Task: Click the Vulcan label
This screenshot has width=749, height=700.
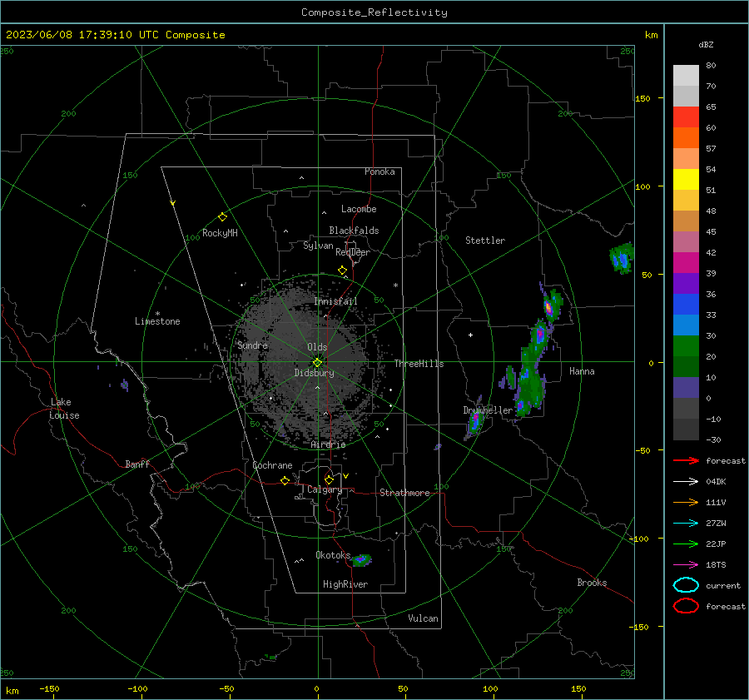Action: (x=423, y=618)
